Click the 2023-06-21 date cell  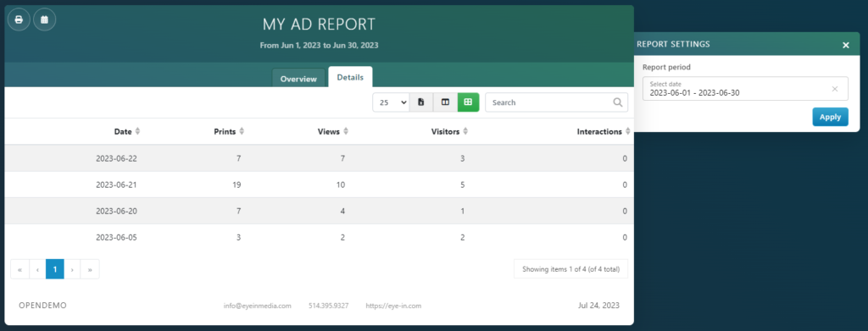pyautogui.click(x=116, y=185)
